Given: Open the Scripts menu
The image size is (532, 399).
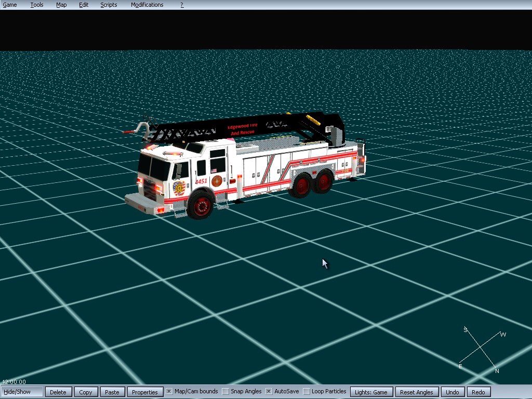Looking at the screenshot, I should point(109,5).
